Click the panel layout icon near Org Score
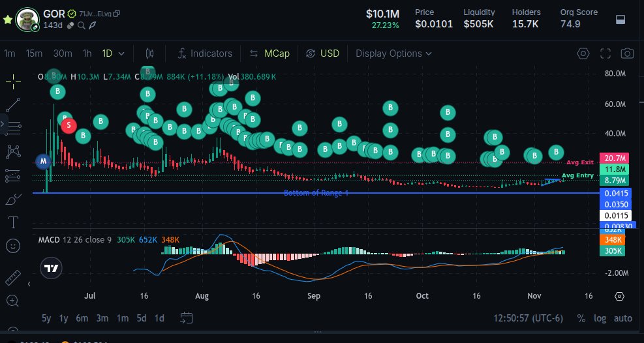The image size is (644, 343). click(x=621, y=20)
